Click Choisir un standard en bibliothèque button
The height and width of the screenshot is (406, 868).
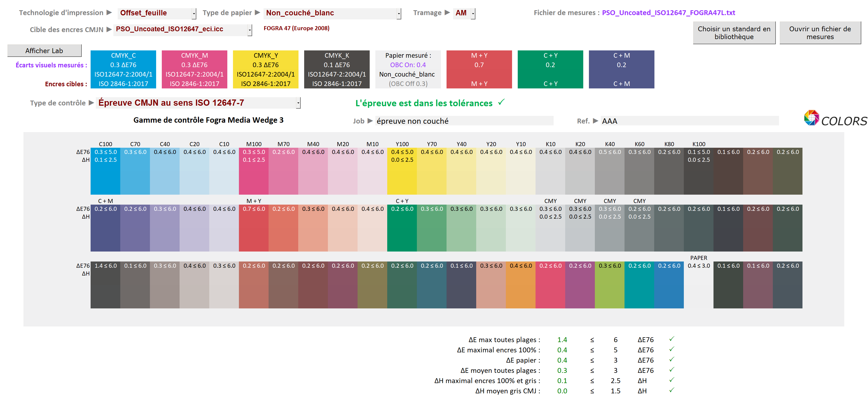click(734, 33)
